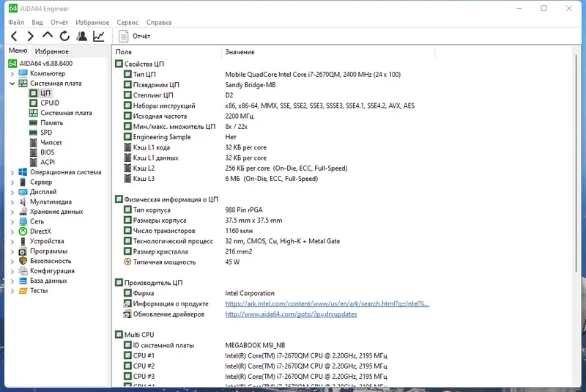
Task: Expand the DirectX tree node
Action: point(12,232)
